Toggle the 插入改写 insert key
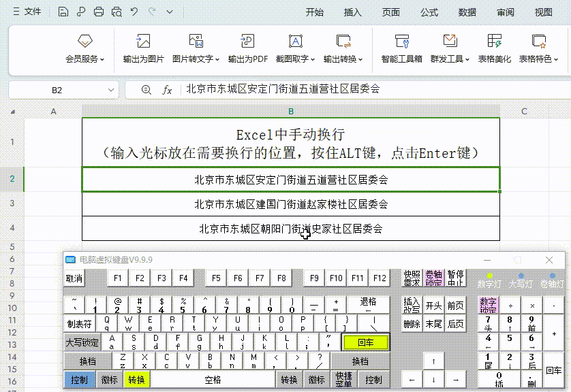Image resolution: width=571 pixels, height=392 pixels. [412, 305]
